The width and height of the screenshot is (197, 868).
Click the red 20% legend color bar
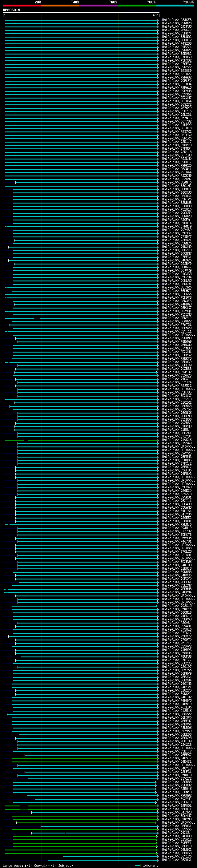click(22, 6)
